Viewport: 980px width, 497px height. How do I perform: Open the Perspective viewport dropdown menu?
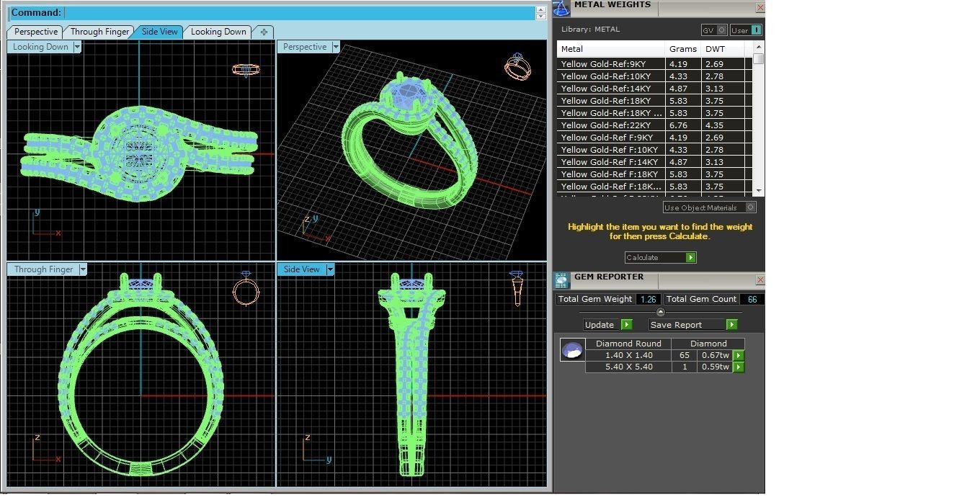coord(335,47)
